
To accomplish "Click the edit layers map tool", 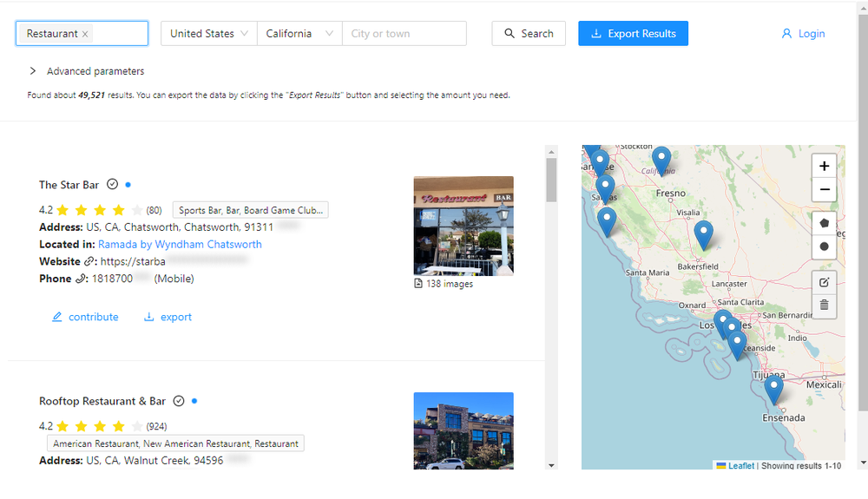I will click(824, 282).
